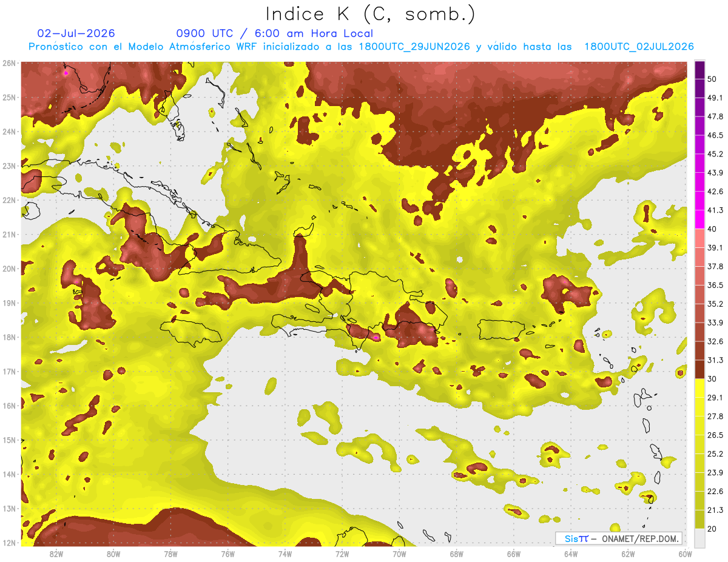This screenshot has height=562, width=728.
Task: Pick the grey swatch below the 20 label
Action: (699, 538)
